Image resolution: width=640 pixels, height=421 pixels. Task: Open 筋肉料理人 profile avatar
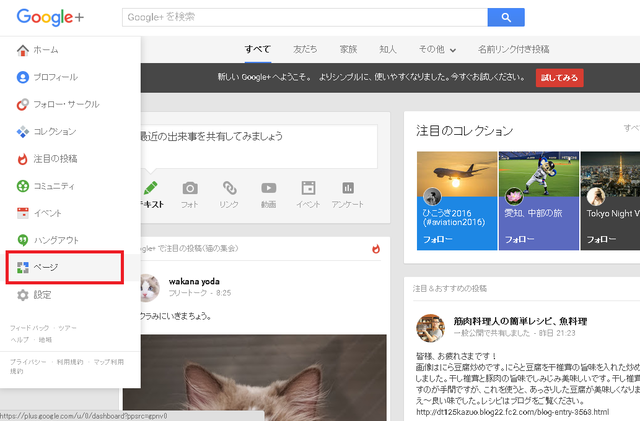point(430,327)
